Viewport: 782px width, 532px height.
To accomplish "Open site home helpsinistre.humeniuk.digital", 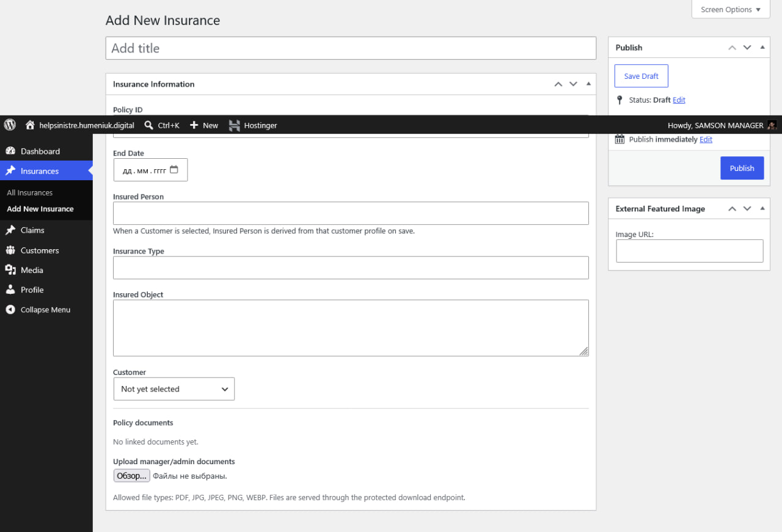I will 80,125.
